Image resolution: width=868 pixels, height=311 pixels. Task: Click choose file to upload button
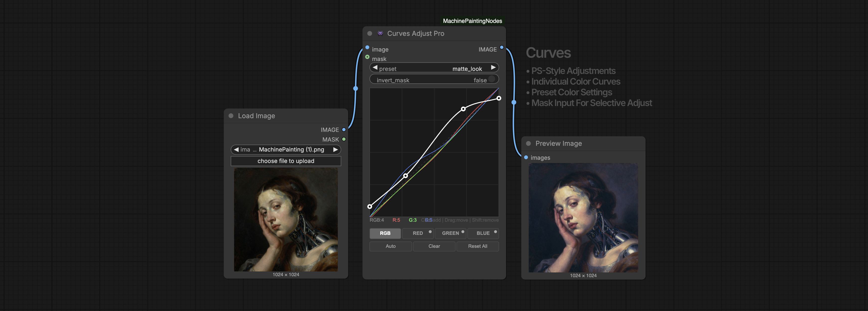[x=286, y=161]
